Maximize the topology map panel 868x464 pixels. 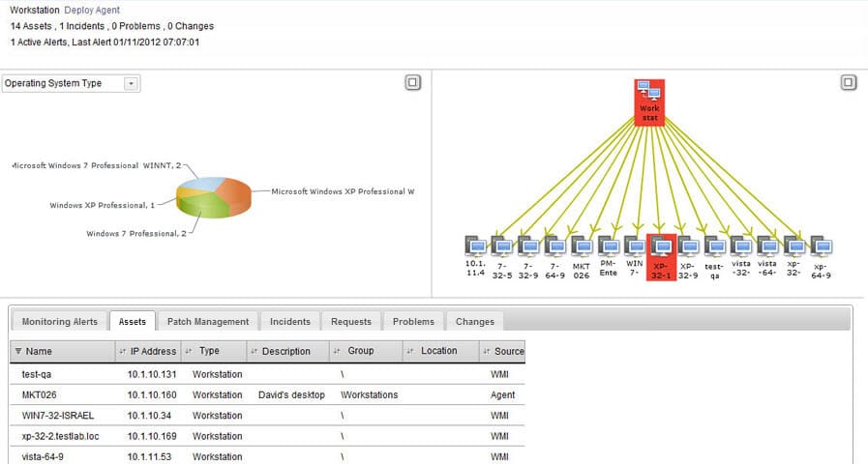click(x=848, y=83)
